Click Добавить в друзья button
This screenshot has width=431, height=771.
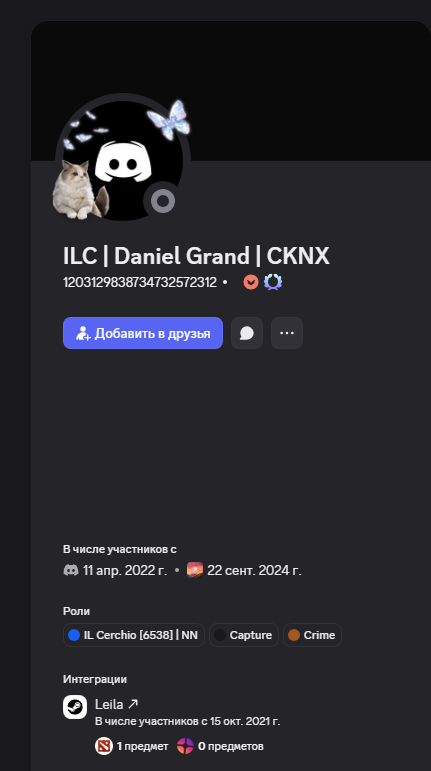pyautogui.click(x=143, y=333)
